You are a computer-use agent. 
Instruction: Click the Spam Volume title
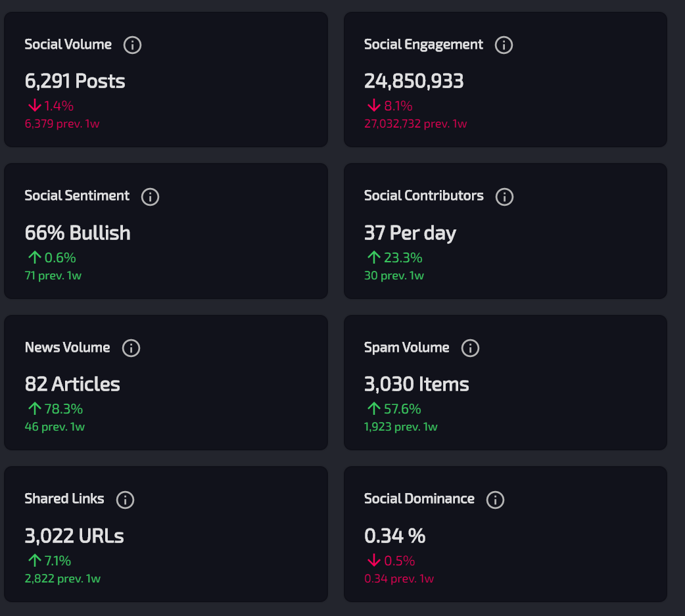[x=407, y=348]
